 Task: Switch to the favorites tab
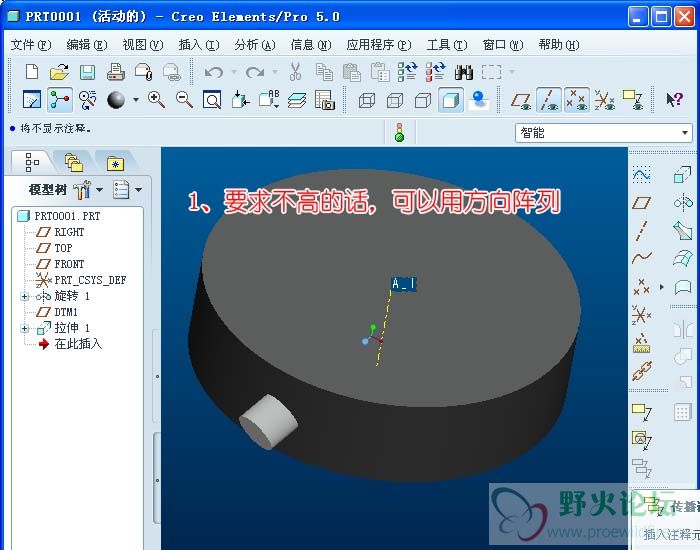click(115, 163)
